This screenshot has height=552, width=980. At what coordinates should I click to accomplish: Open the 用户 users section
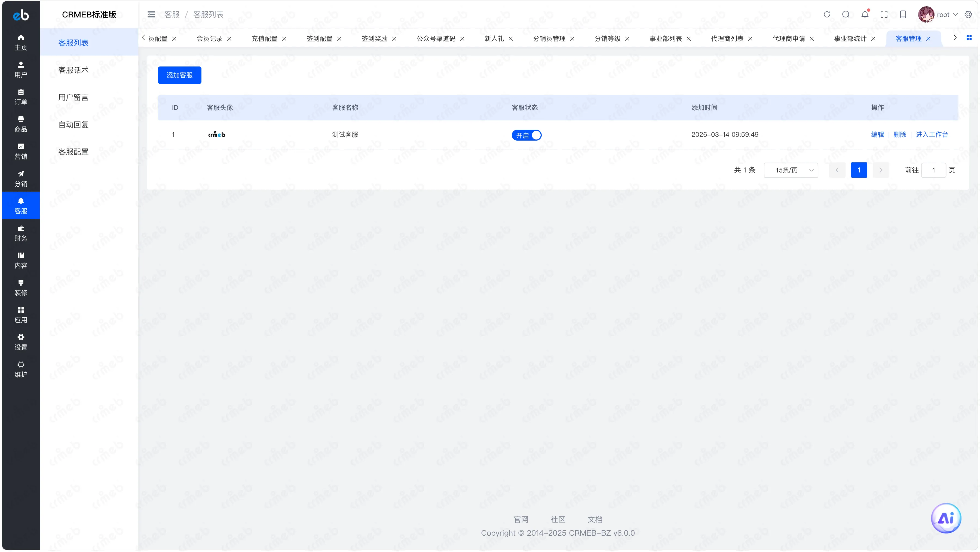point(21,70)
